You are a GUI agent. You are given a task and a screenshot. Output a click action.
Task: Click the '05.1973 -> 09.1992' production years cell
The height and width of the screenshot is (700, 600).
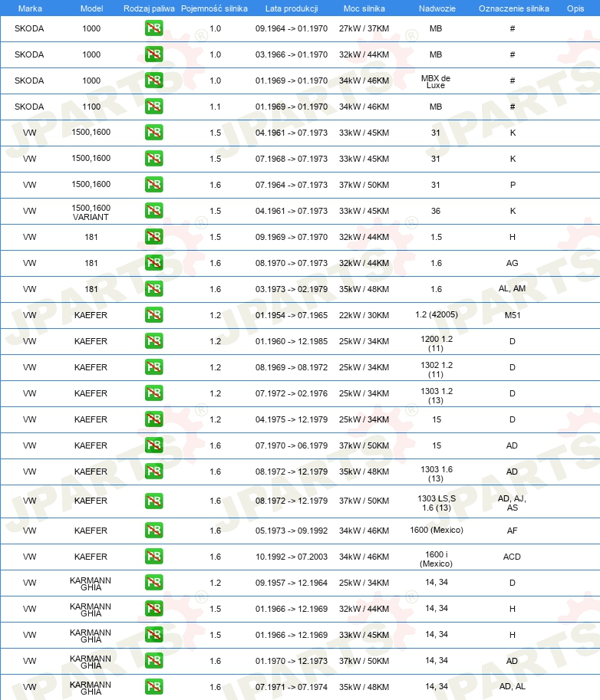pyautogui.click(x=292, y=531)
